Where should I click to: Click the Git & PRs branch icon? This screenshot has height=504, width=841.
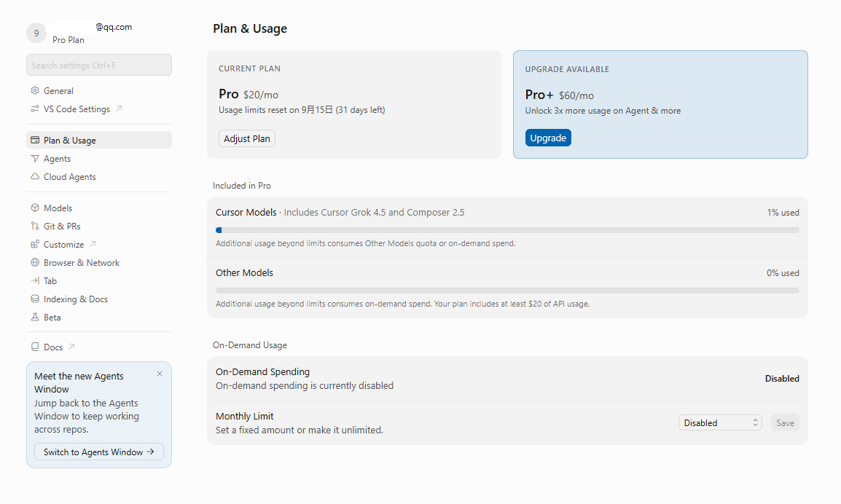coord(35,226)
